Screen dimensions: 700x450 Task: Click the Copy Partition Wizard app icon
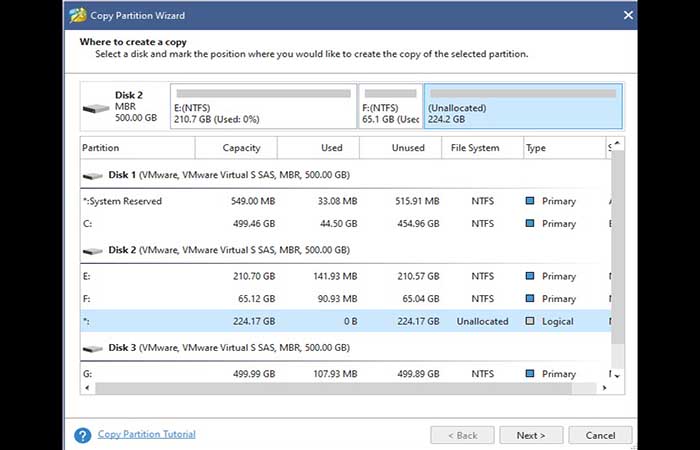(x=78, y=15)
